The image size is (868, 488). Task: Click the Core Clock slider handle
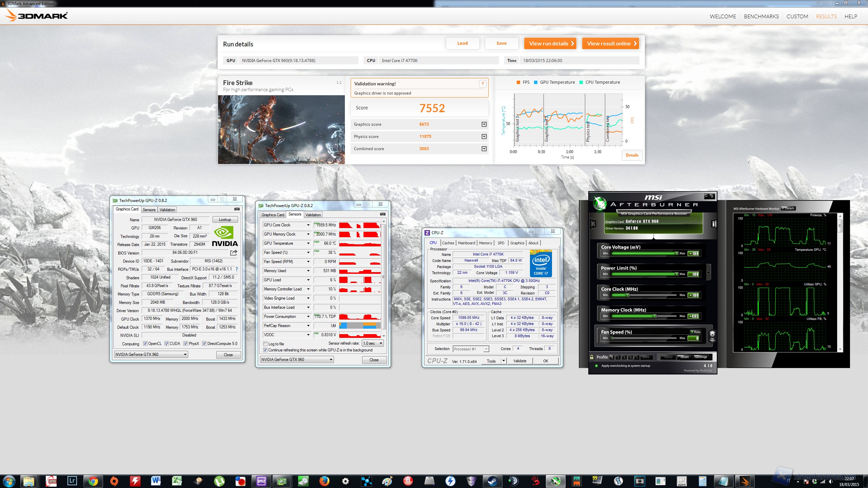628,295
